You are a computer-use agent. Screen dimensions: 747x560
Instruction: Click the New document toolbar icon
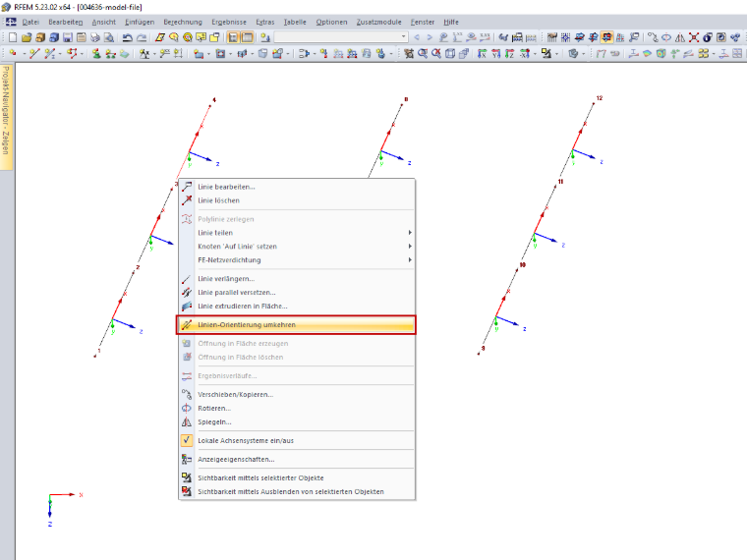(x=13, y=37)
